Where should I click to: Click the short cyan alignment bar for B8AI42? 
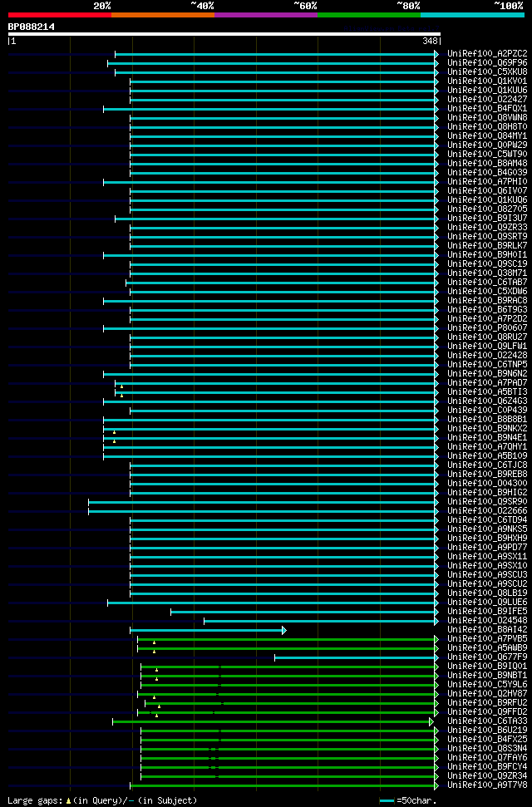point(208,630)
